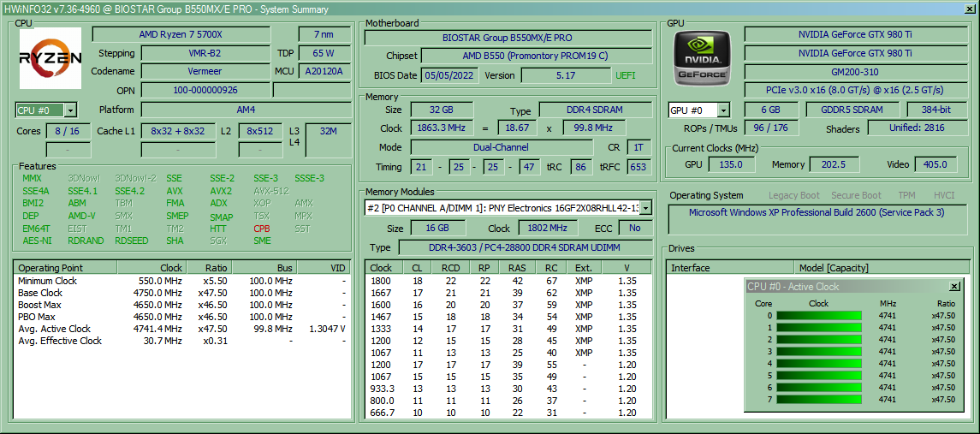Click the GM200-310 GPU codename field
The height and width of the screenshot is (434, 980).
[854, 71]
